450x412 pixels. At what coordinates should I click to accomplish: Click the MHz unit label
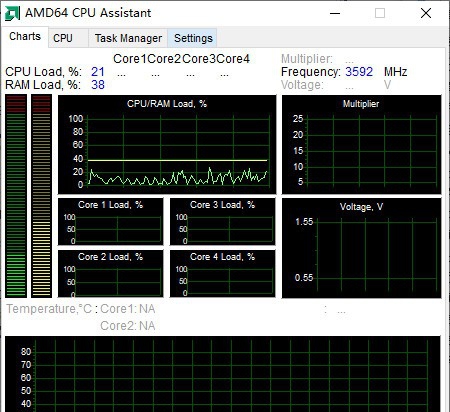coord(395,72)
